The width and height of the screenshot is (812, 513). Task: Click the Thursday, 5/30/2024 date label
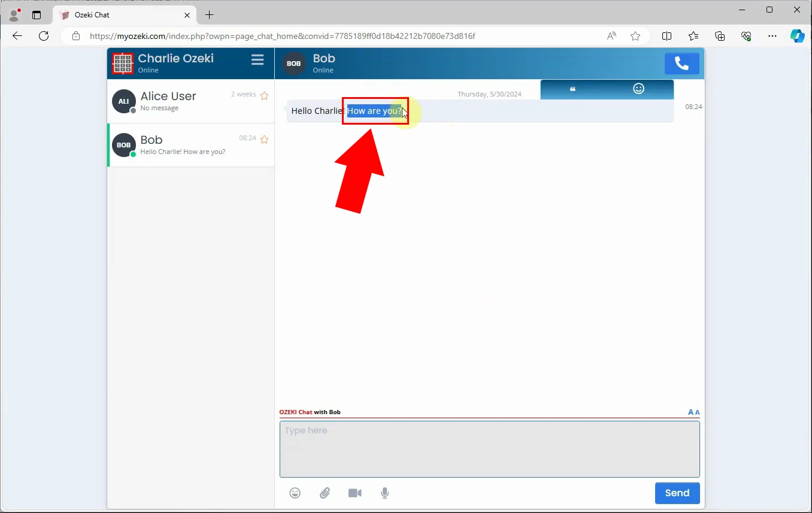pyautogui.click(x=489, y=94)
